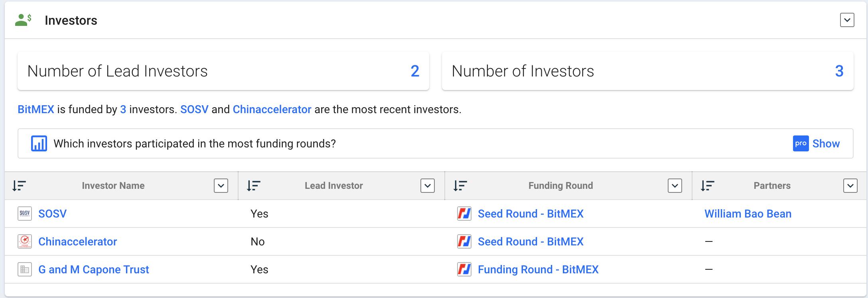Click the G and M Capone Trust icon
Screen dimensions: 868x298
[25, 270]
